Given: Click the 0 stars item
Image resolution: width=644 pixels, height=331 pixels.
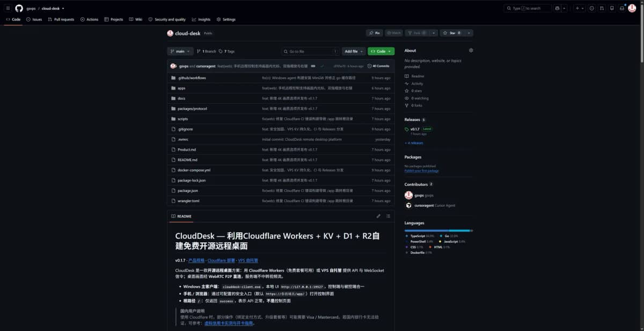Looking at the screenshot, I should [415, 91].
